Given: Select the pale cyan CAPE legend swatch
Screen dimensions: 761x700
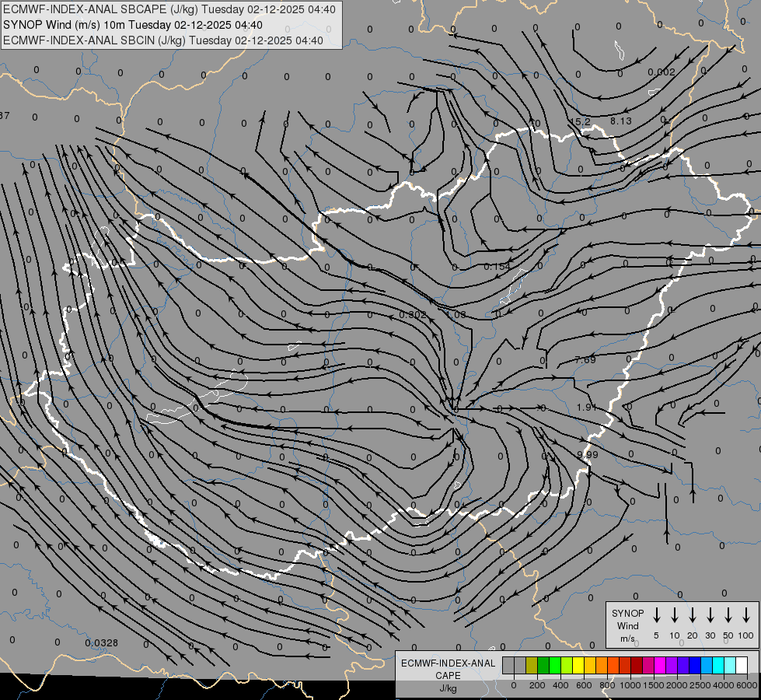Looking at the screenshot, I should coord(729,665).
